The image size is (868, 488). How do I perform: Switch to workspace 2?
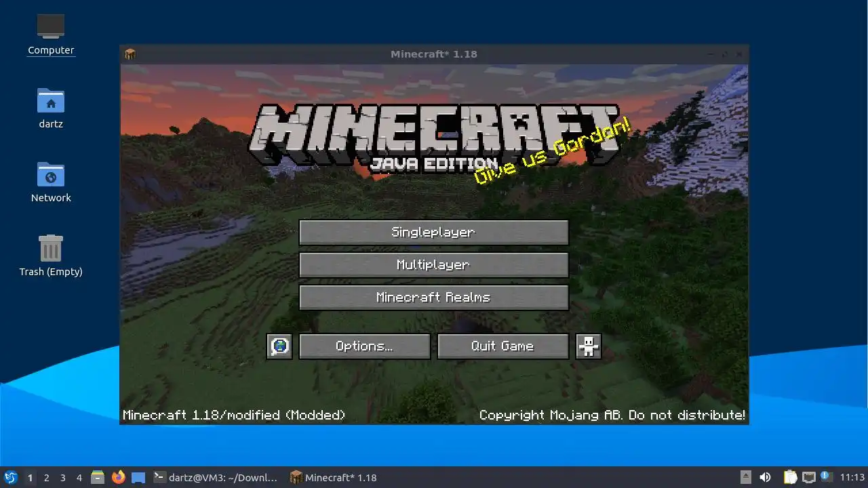pyautogui.click(x=46, y=478)
